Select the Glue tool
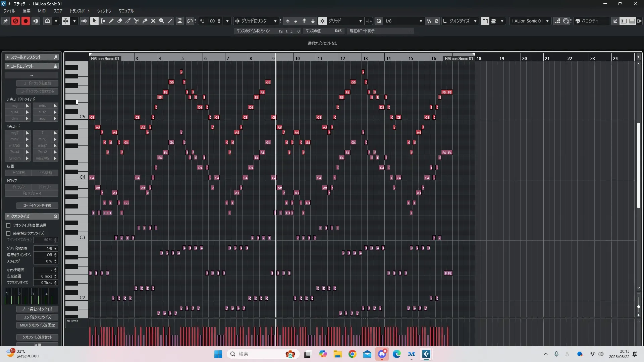 (145, 21)
